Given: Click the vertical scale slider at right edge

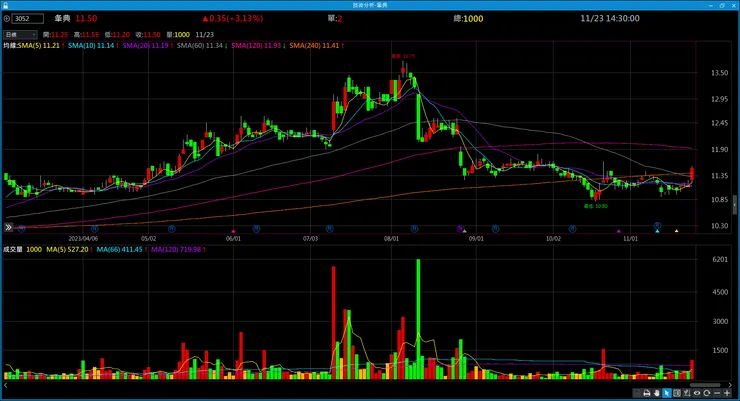Looking at the screenshot, I should tap(735, 205).
